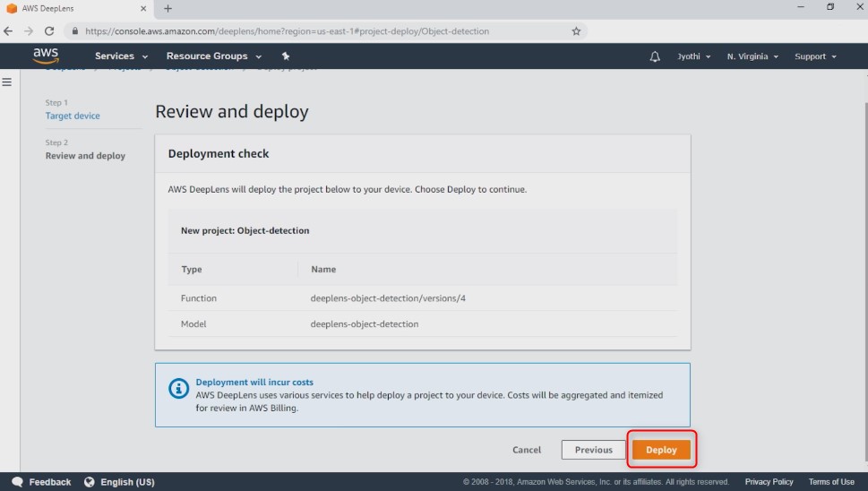Close the AWS DeepLens tab

pos(143,8)
